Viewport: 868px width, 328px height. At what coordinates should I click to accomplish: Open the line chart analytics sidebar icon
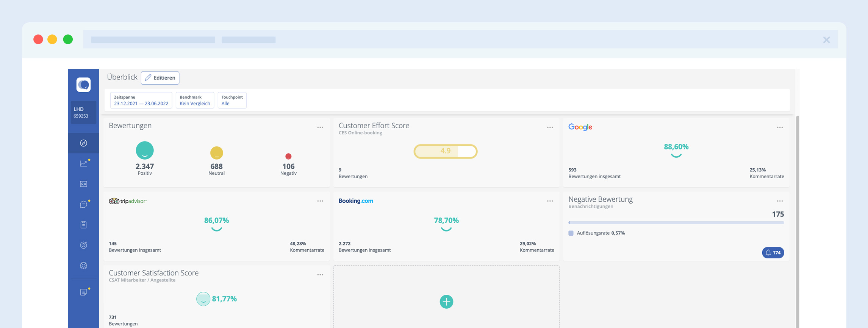tap(83, 163)
